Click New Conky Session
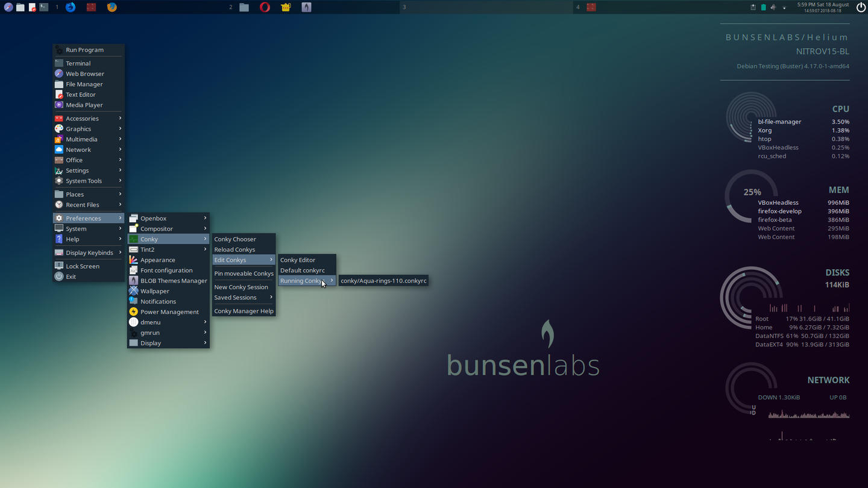 point(244,287)
